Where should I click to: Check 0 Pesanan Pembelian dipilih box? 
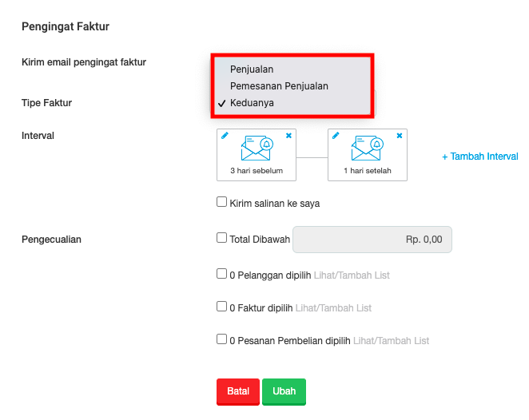click(221, 339)
